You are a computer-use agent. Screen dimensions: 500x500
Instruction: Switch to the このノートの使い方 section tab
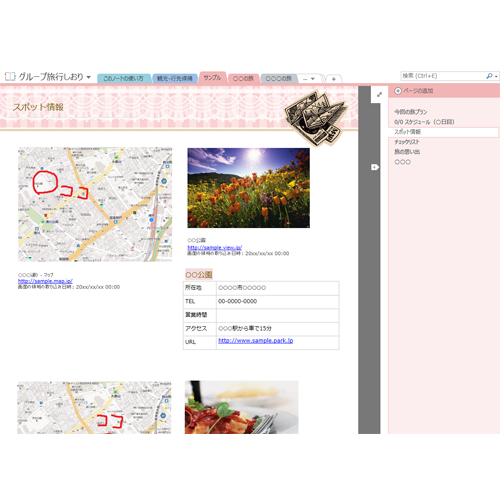coord(123,78)
